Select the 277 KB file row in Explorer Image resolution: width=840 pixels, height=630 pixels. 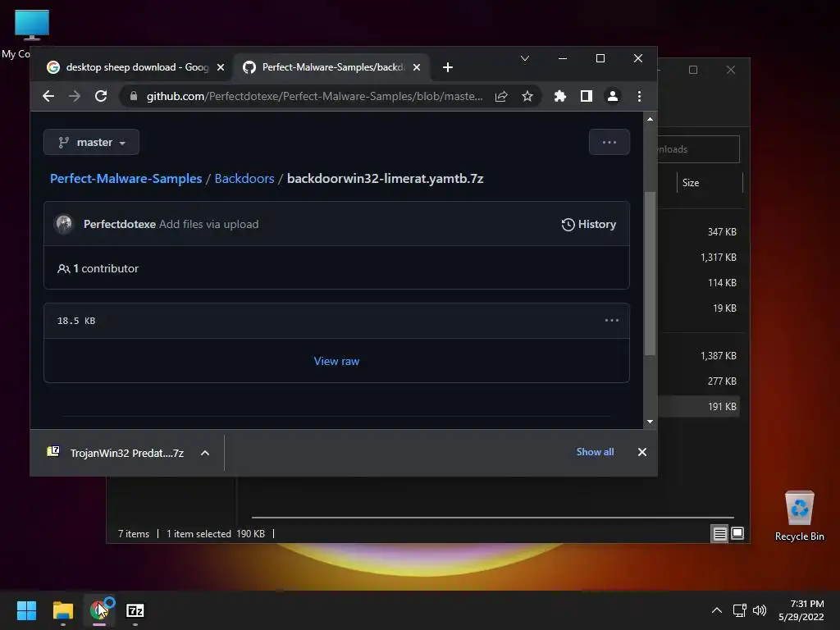[x=699, y=381]
